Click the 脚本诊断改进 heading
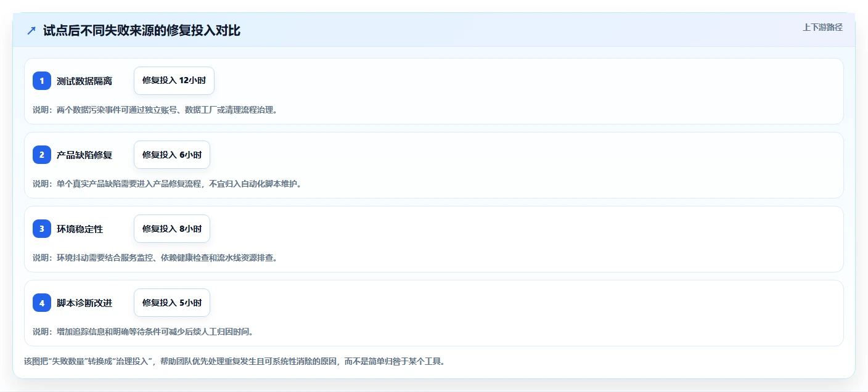This screenshot has width=868, height=392. (84, 303)
